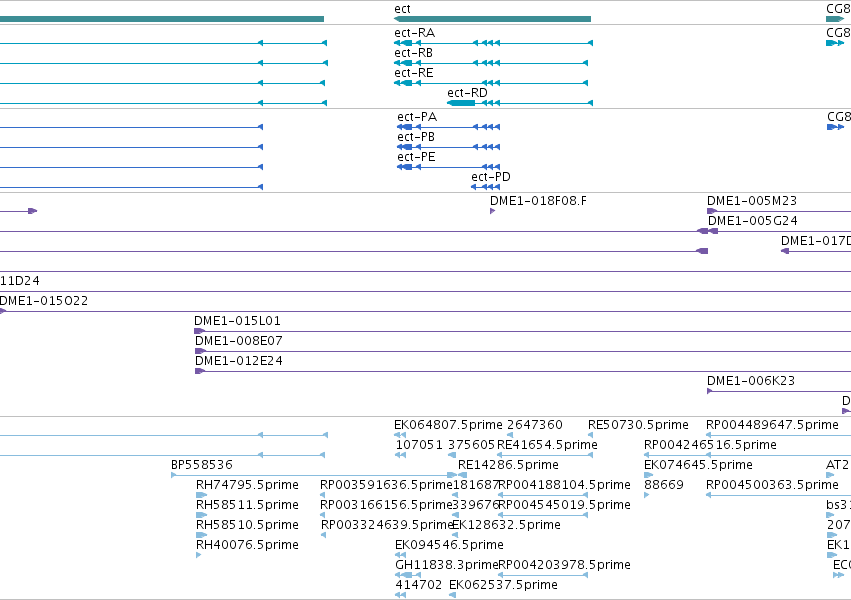Click the DME1-012E24 clone label
The width and height of the screenshot is (851, 600).
(239, 361)
